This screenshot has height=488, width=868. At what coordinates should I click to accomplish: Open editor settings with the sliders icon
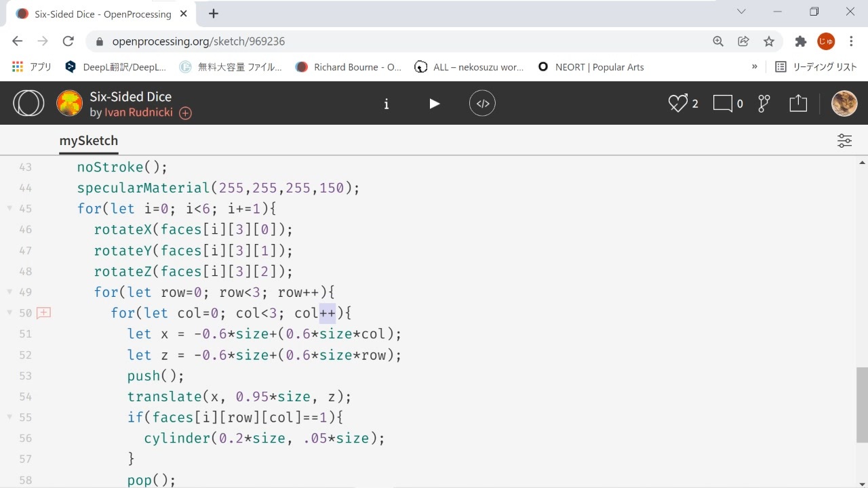click(844, 140)
